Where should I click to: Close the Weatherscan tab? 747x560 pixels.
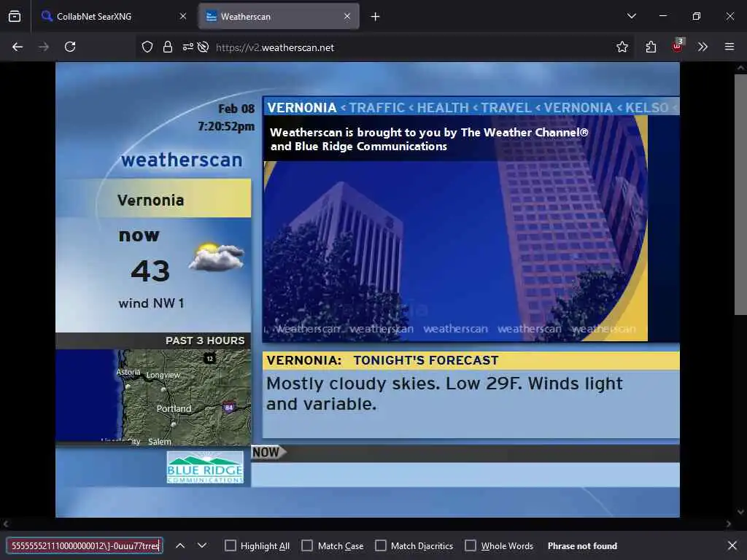tap(347, 17)
